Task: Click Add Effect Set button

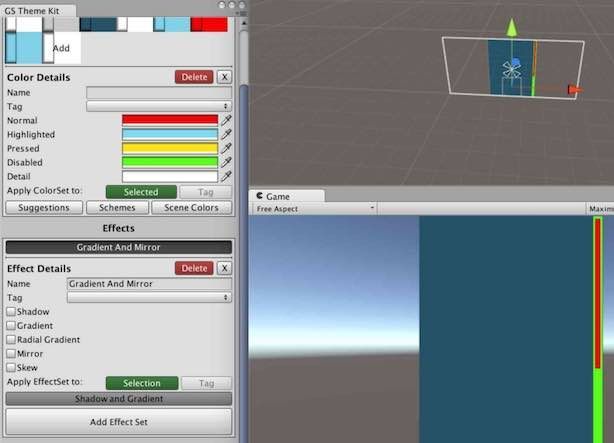Action: [119, 422]
